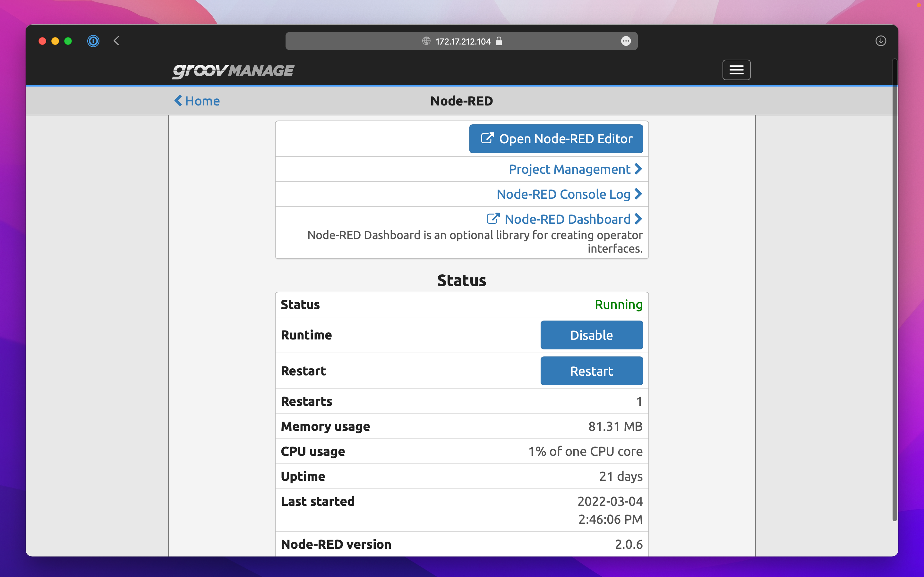Expand Node-RED Console Log chevron
Image resolution: width=924 pixels, height=577 pixels.
pyautogui.click(x=638, y=194)
